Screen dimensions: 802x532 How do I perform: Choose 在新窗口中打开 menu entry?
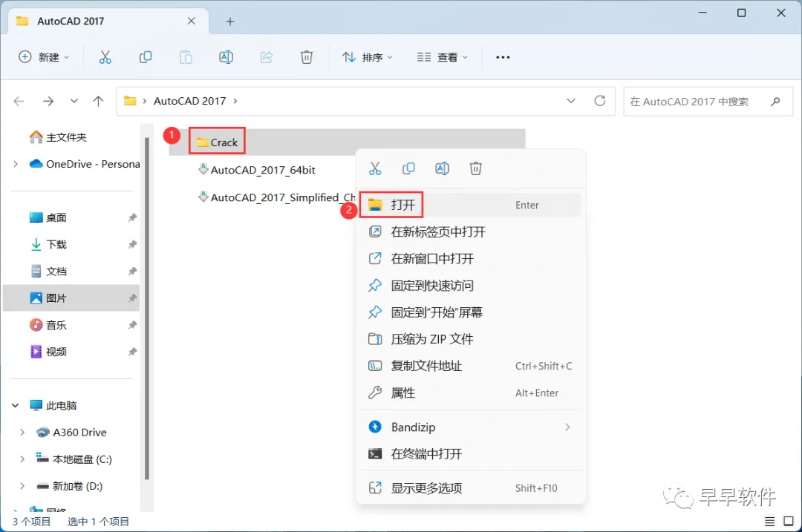click(471, 259)
